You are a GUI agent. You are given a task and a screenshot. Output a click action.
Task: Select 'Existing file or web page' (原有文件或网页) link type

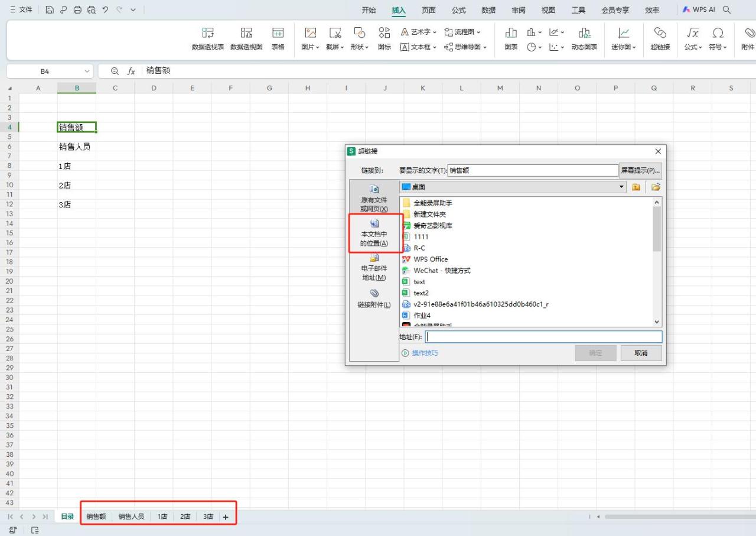(x=374, y=198)
